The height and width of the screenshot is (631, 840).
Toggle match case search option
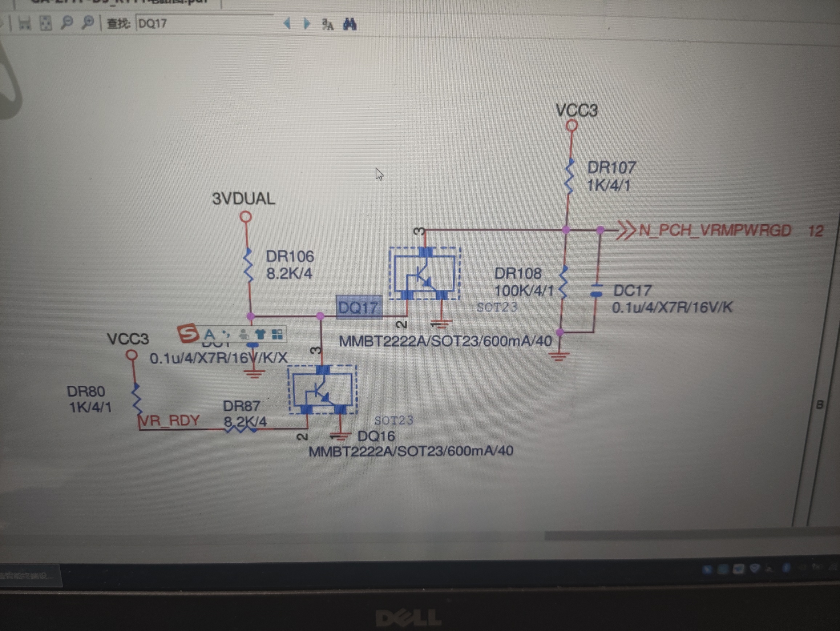tap(327, 25)
